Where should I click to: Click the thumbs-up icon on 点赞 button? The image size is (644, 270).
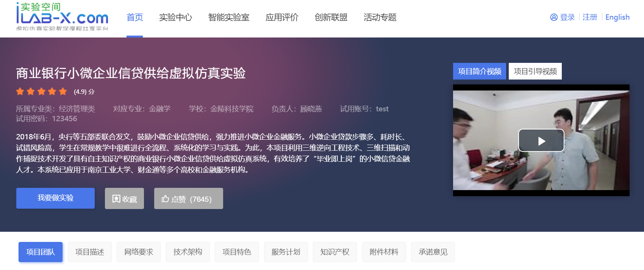click(x=165, y=199)
